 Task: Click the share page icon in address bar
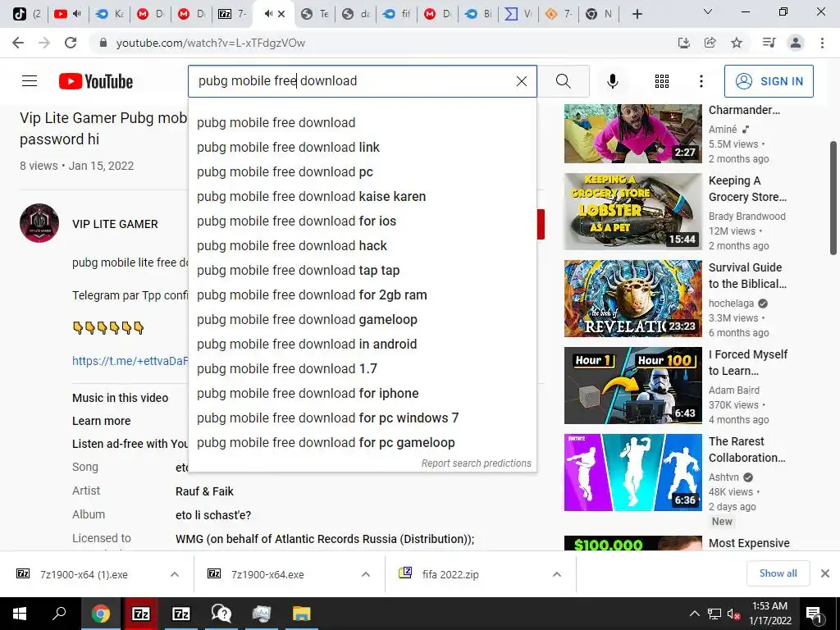(x=710, y=43)
